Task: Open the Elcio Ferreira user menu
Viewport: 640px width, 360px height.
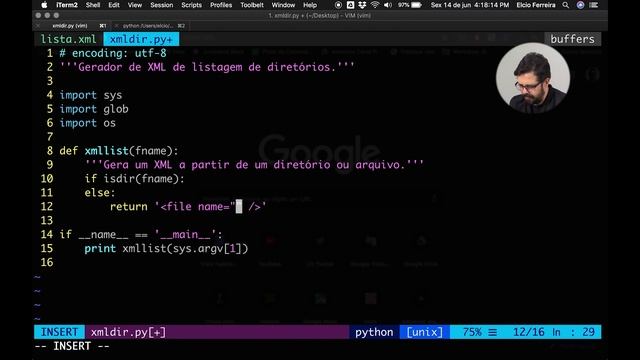Action: 536,5
